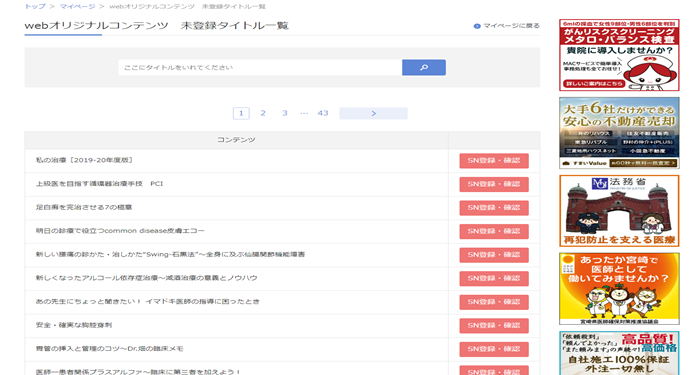Viewport: 698px width, 375px height.
Task: Click the next page arrow button
Action: tap(373, 113)
